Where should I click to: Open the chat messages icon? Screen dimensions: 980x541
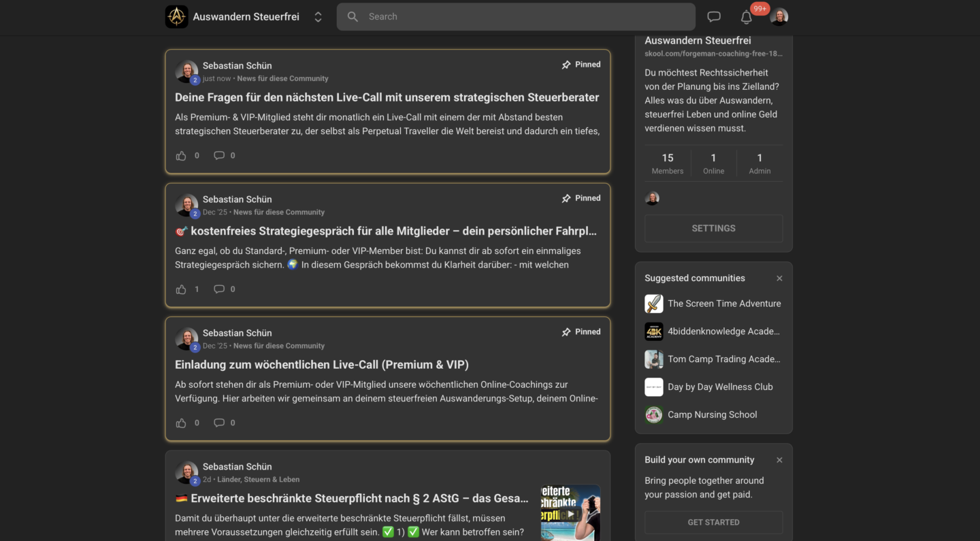pyautogui.click(x=713, y=17)
